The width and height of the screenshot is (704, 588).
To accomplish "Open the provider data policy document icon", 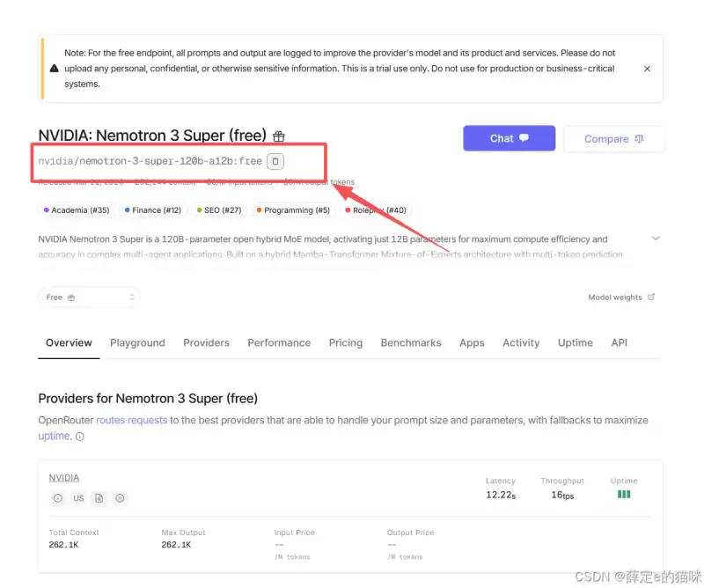I will 99,498.
